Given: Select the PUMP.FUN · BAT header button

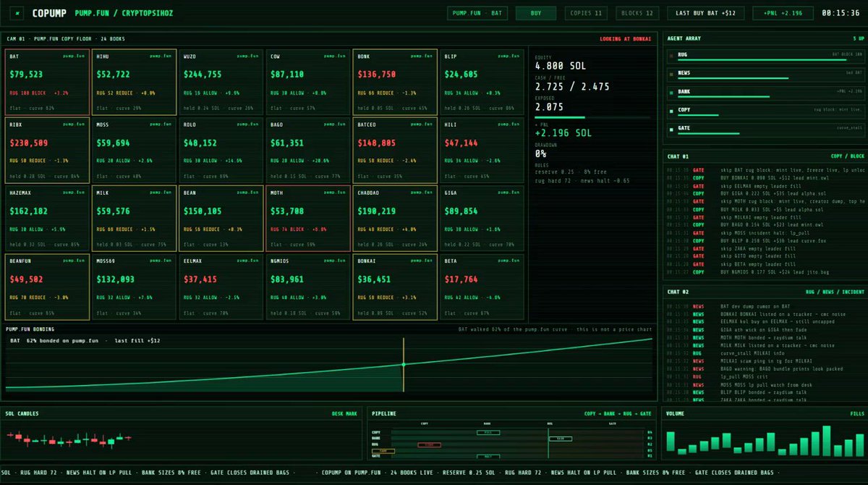Looking at the screenshot, I should (477, 13).
